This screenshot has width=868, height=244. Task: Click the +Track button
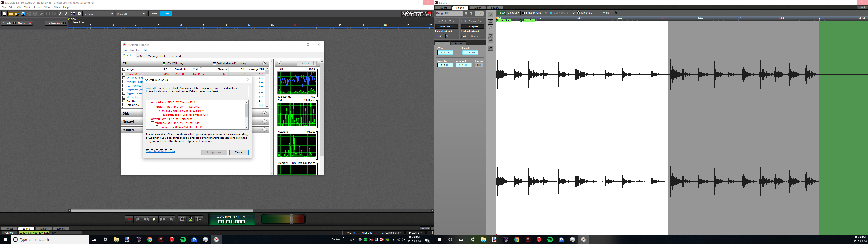coord(9,23)
